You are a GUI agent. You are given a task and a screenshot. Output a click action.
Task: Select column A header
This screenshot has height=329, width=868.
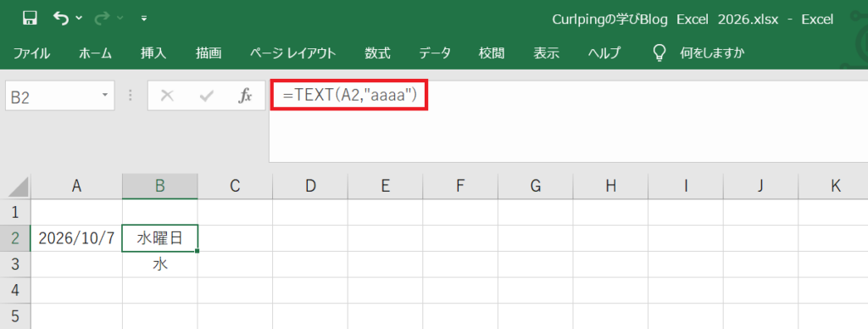pyautogui.click(x=76, y=186)
